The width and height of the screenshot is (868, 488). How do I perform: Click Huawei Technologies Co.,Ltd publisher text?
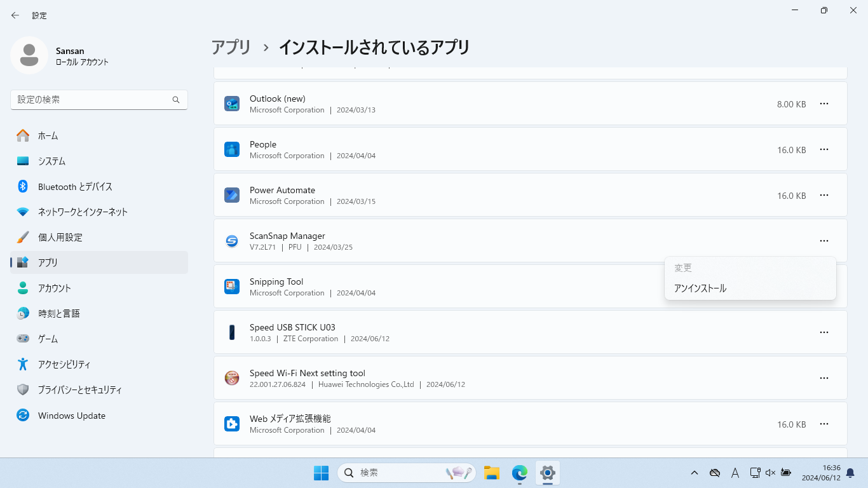pos(366,384)
